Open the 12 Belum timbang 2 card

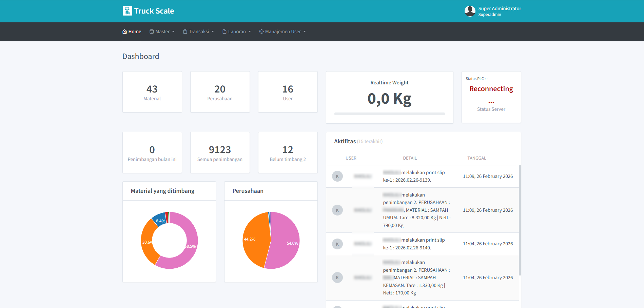[x=288, y=152]
